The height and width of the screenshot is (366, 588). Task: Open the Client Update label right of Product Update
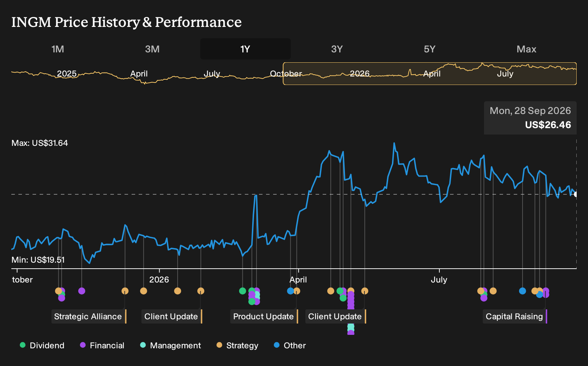click(335, 316)
